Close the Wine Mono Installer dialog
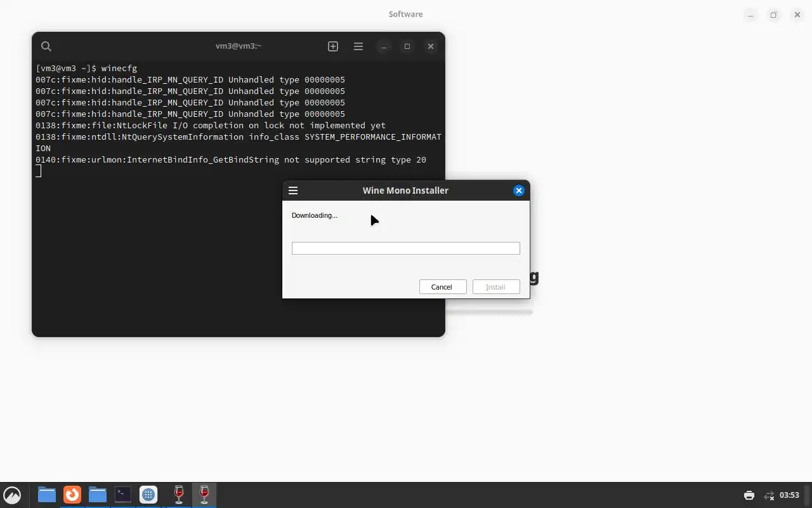The height and width of the screenshot is (508, 812). point(518,190)
